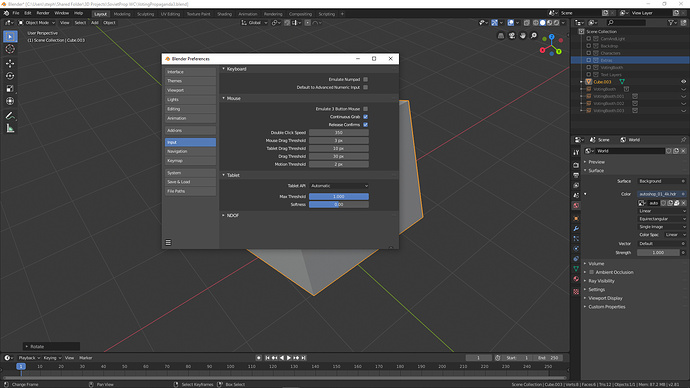Open the Add menu in viewport header
The image size is (690, 388).
pyautogui.click(x=95, y=23)
